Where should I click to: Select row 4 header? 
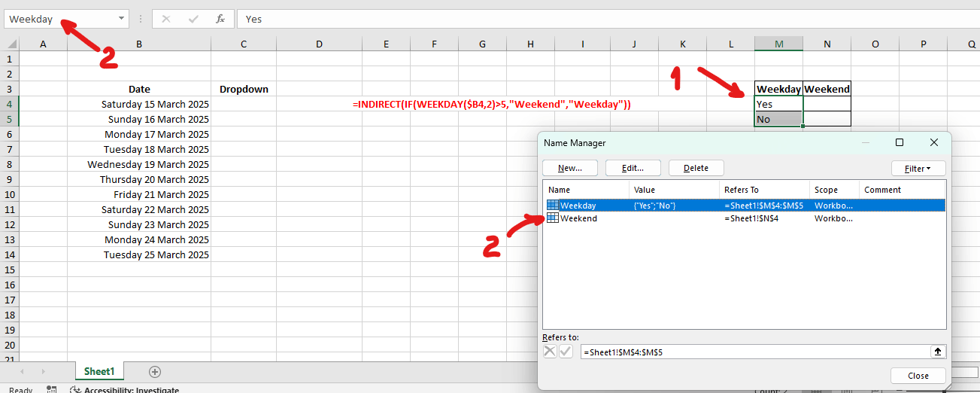9,104
